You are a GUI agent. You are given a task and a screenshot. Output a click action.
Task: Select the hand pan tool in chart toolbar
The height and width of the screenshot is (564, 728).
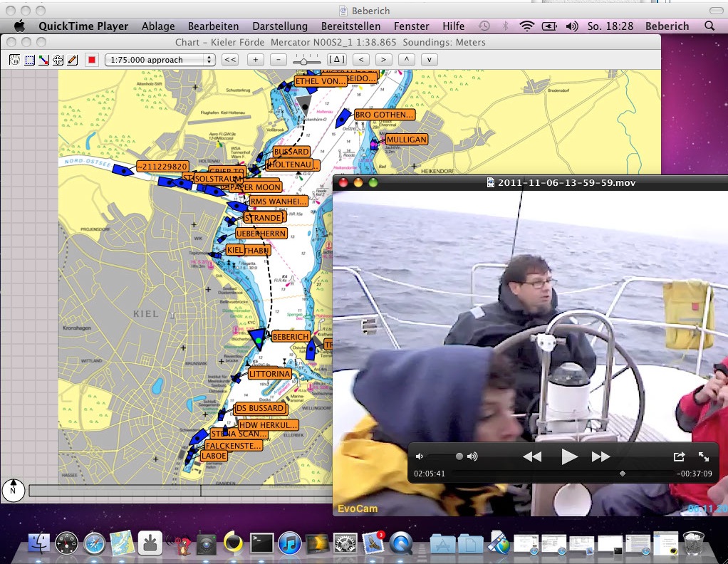point(14,60)
